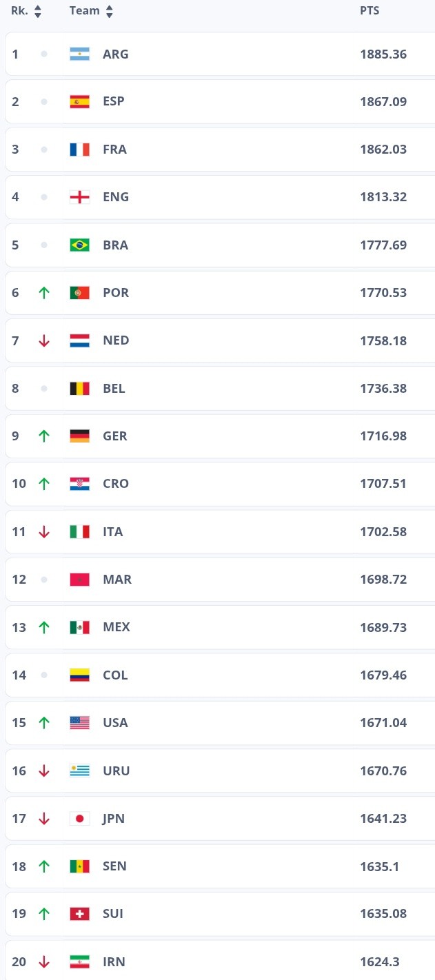Open the ENG team link
Image resolution: width=435 pixels, height=980 pixels.
[x=116, y=197]
